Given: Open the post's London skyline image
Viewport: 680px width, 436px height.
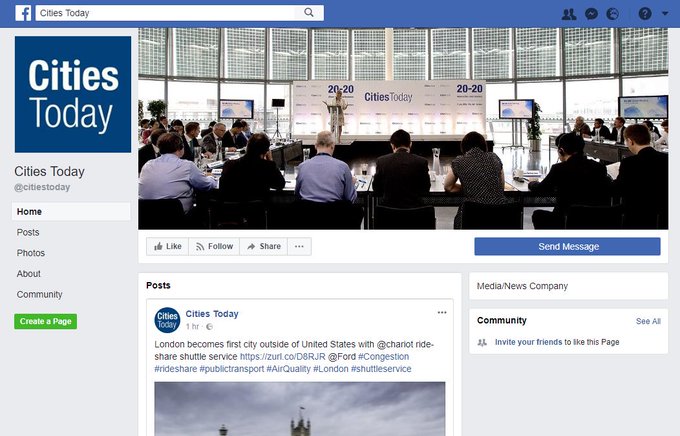Looking at the screenshot, I should (x=300, y=409).
